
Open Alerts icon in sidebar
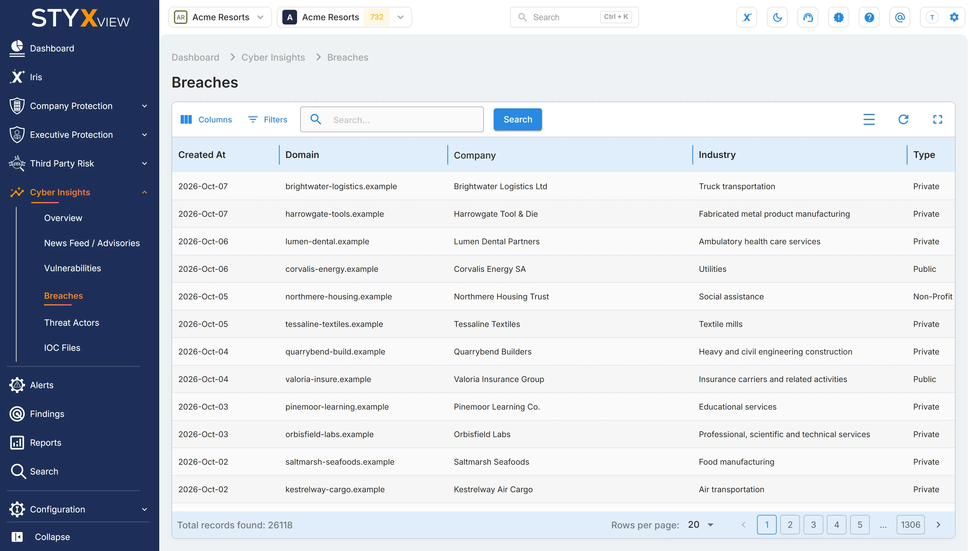tap(17, 385)
